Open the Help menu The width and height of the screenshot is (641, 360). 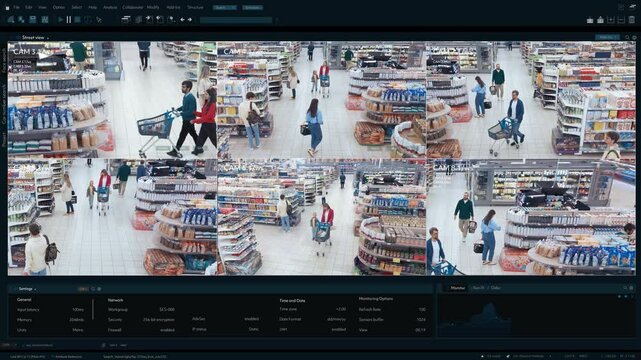93,7
